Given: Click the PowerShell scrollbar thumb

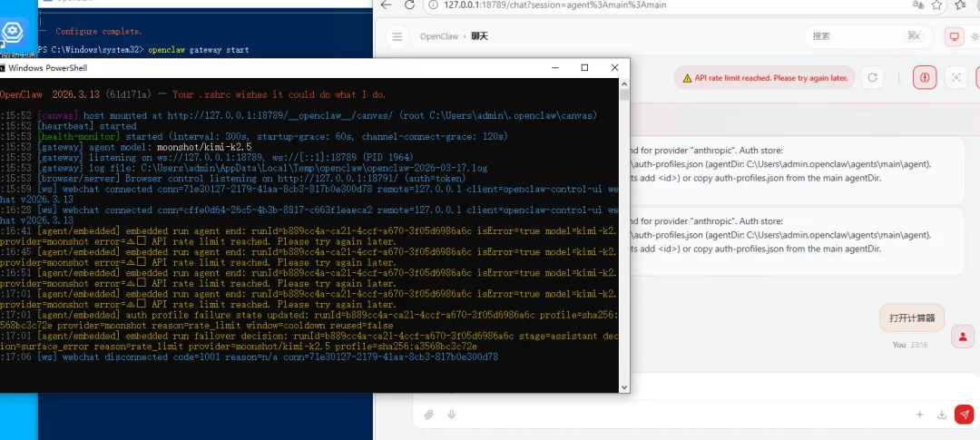Looking at the screenshot, I should click(x=624, y=95).
